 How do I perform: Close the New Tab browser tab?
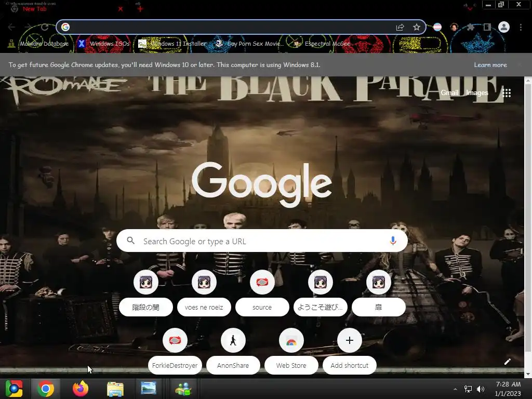(121, 9)
